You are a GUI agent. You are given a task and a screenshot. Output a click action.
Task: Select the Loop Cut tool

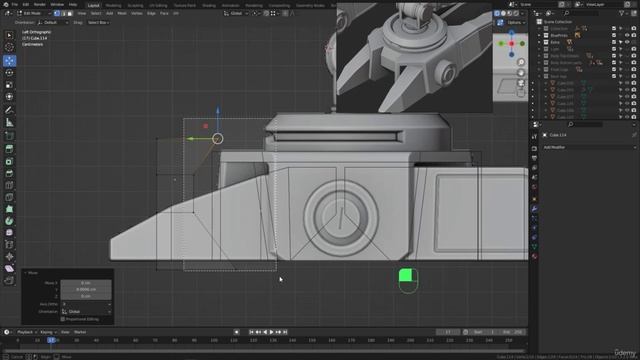[9, 185]
